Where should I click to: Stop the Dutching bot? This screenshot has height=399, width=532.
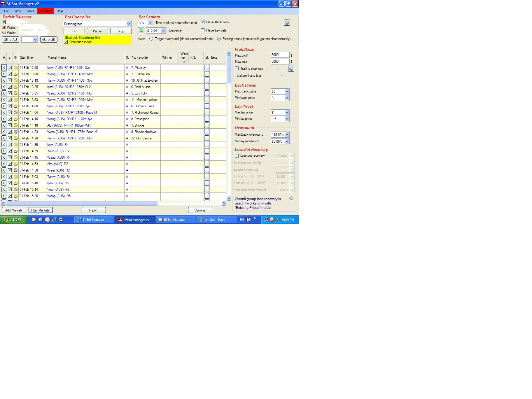tap(121, 31)
